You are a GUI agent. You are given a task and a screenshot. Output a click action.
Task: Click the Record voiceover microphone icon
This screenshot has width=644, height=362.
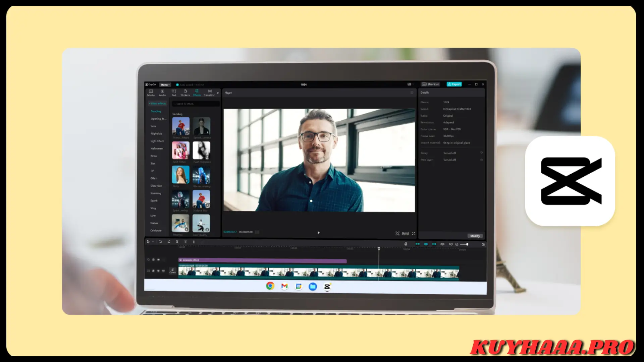[406, 244]
